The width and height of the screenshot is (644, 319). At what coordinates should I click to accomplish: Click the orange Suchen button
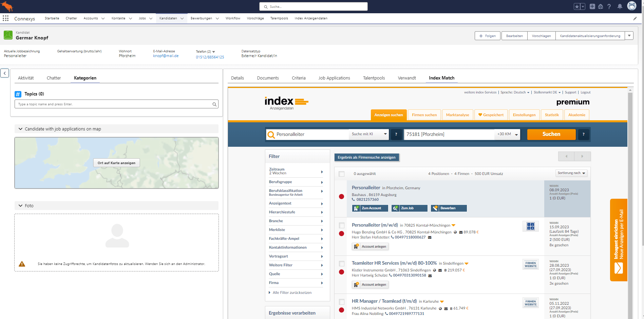click(551, 134)
